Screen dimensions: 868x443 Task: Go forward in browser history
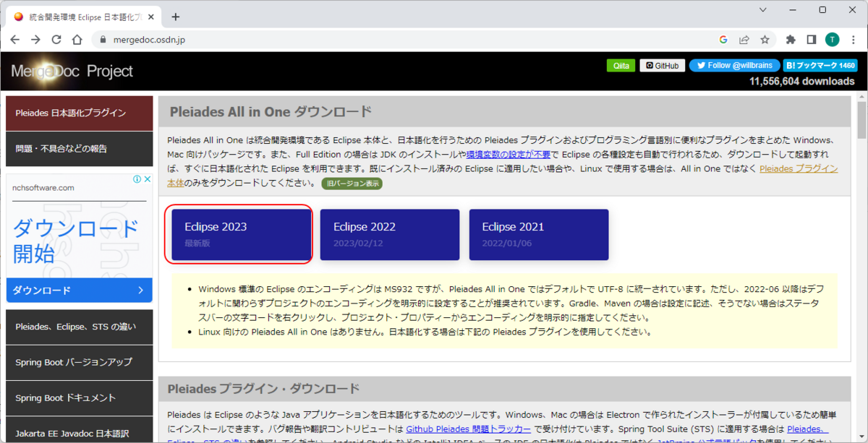[35, 40]
